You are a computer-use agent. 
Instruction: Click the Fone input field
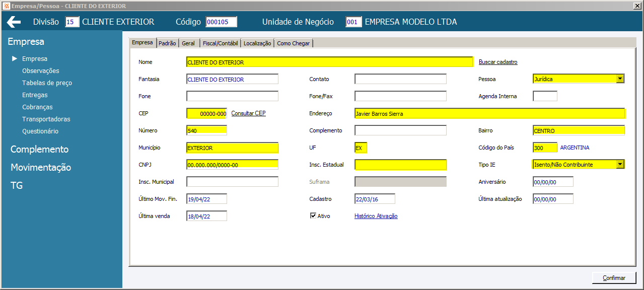232,96
